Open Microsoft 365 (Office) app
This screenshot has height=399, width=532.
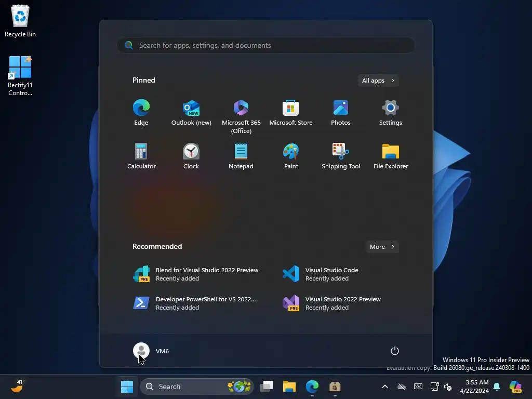[x=241, y=116]
